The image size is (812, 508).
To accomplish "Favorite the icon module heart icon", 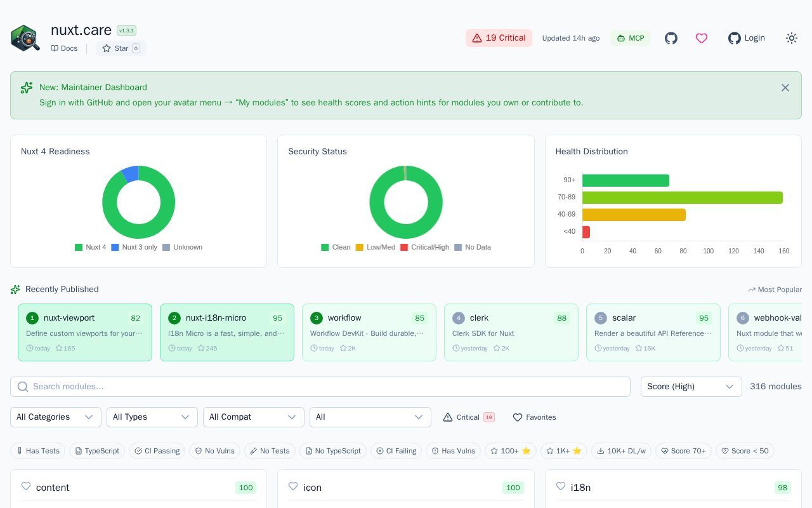I will tap(293, 486).
